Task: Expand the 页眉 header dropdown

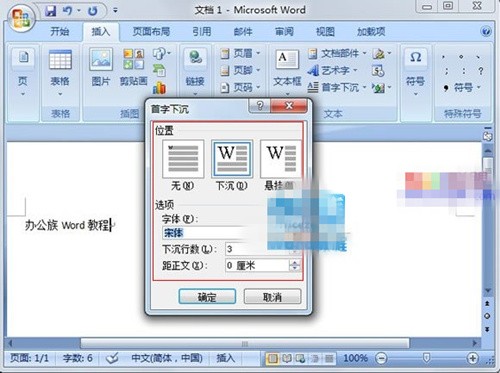Action: (258, 53)
